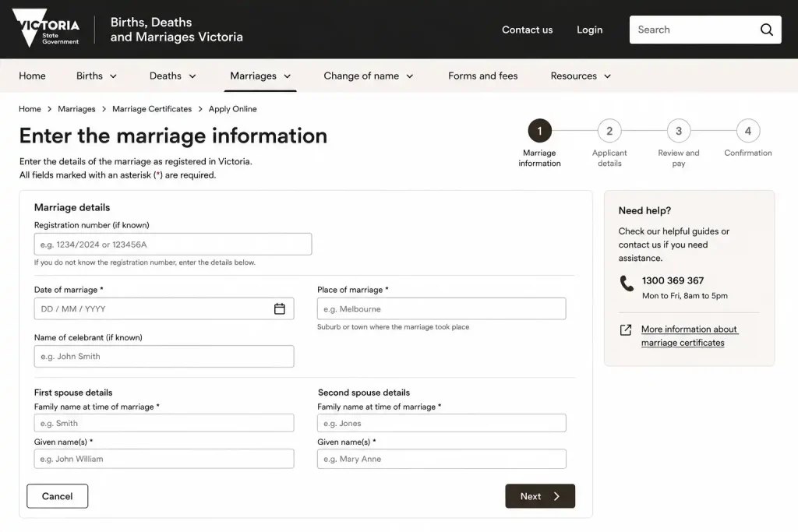Click the Mon to Fri, 8am to 5pm text
The width and height of the screenshot is (798, 532).
[x=684, y=295]
